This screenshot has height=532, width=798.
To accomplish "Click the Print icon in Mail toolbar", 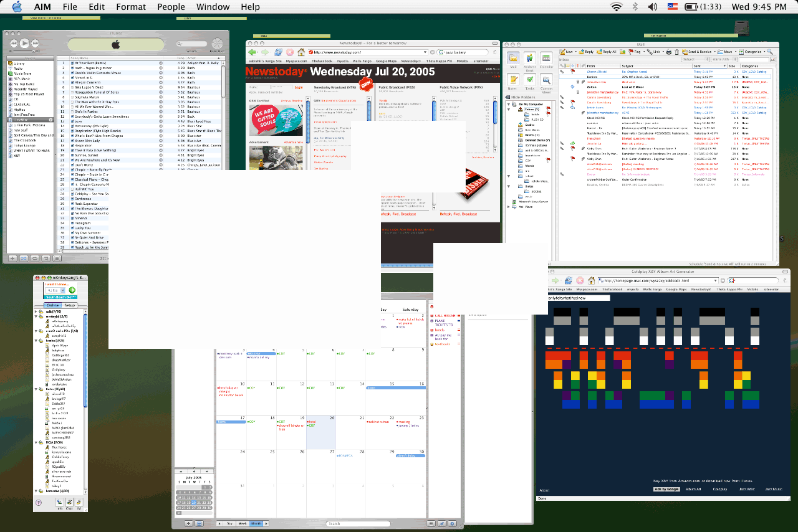I will (x=669, y=52).
